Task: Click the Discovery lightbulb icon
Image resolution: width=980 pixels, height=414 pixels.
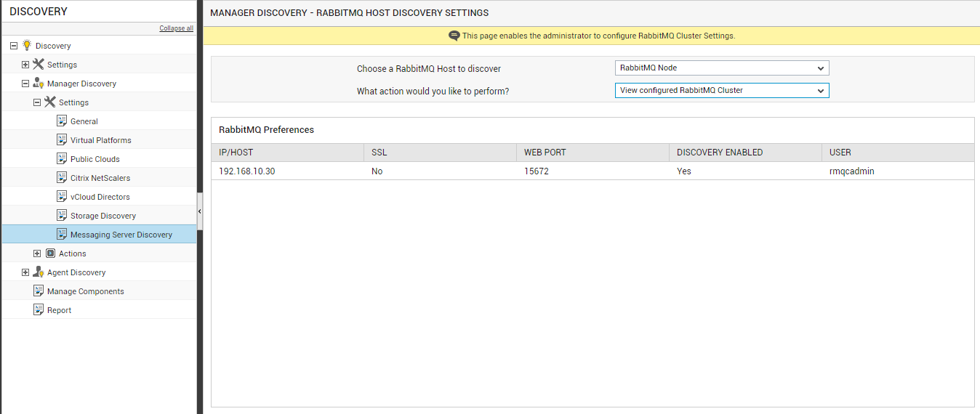Action: (27, 45)
